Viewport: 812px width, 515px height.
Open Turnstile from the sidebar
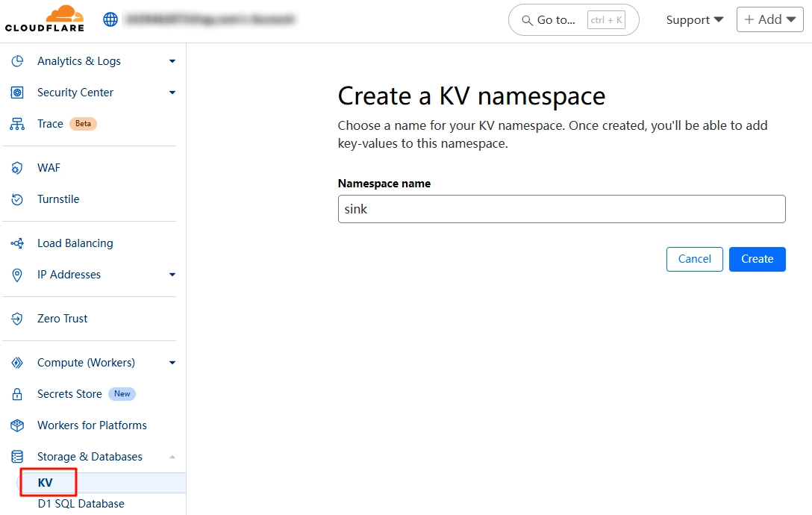(x=58, y=199)
